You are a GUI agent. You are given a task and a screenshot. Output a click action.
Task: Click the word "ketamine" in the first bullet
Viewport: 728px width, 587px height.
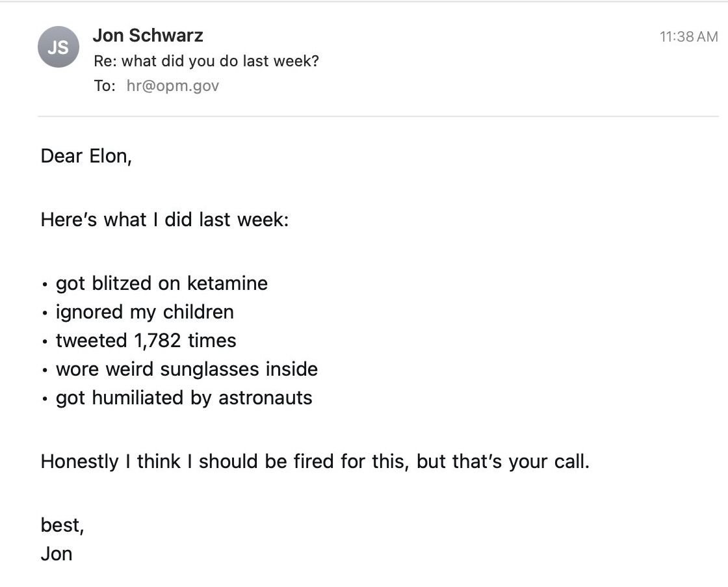[227, 283]
